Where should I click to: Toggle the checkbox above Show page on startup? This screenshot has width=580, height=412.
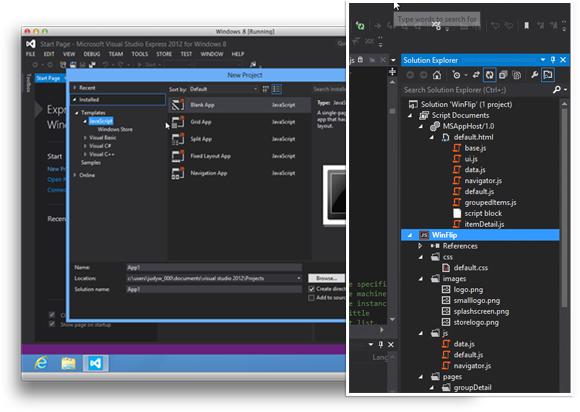click(x=52, y=315)
